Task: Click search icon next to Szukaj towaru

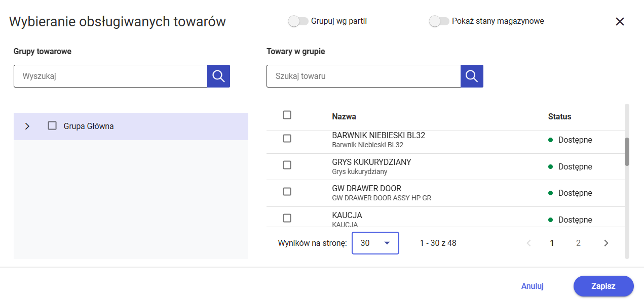Action: point(472,76)
